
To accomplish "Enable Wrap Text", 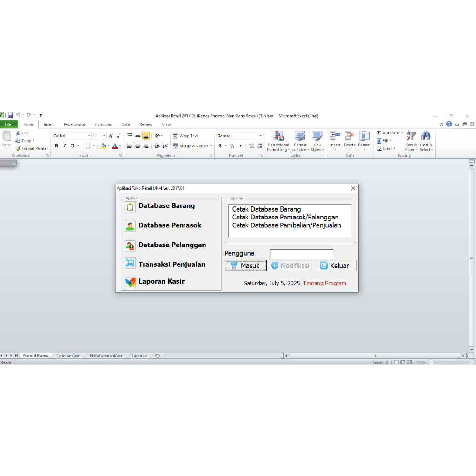I will click(x=185, y=135).
